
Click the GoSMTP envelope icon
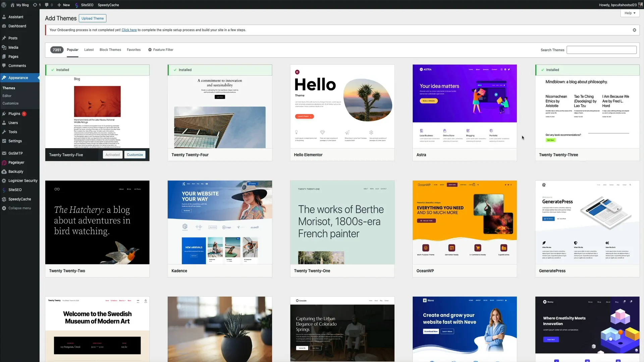pyautogui.click(x=4, y=153)
